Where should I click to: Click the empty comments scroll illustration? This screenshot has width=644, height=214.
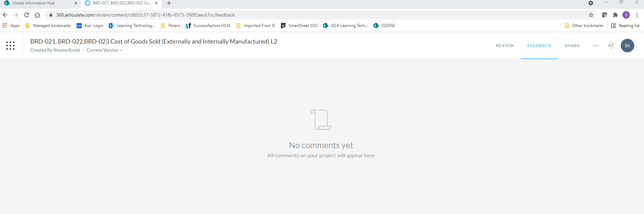coord(321,119)
